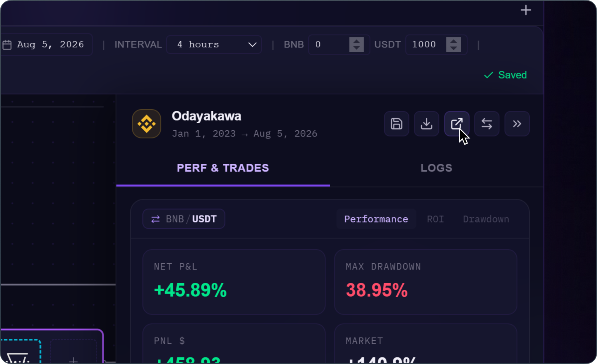
Task: Increase the BNB amount stepper
Action: pyautogui.click(x=356, y=41)
